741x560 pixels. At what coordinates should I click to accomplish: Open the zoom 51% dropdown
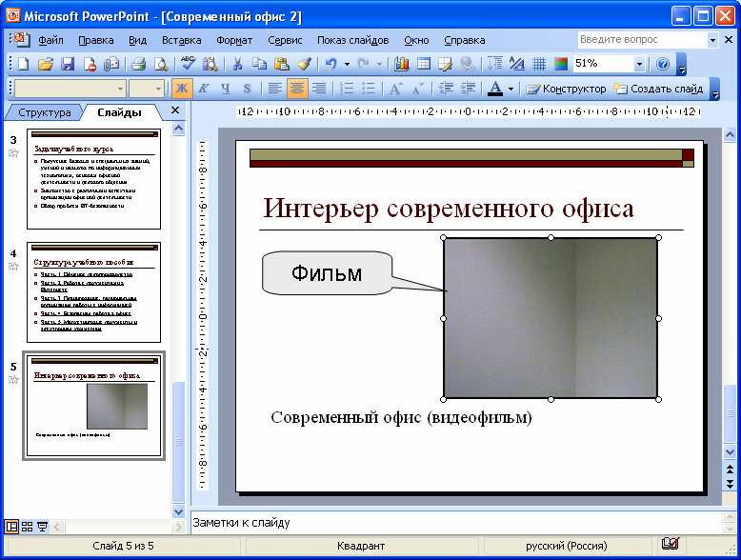(x=639, y=64)
